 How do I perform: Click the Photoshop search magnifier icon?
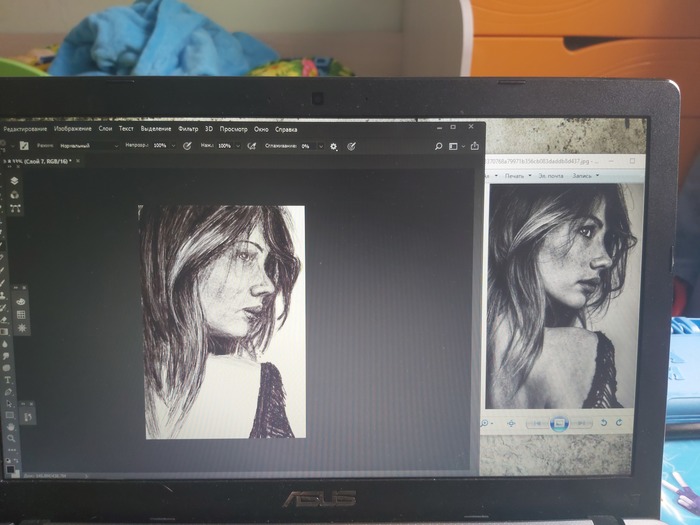[440, 146]
